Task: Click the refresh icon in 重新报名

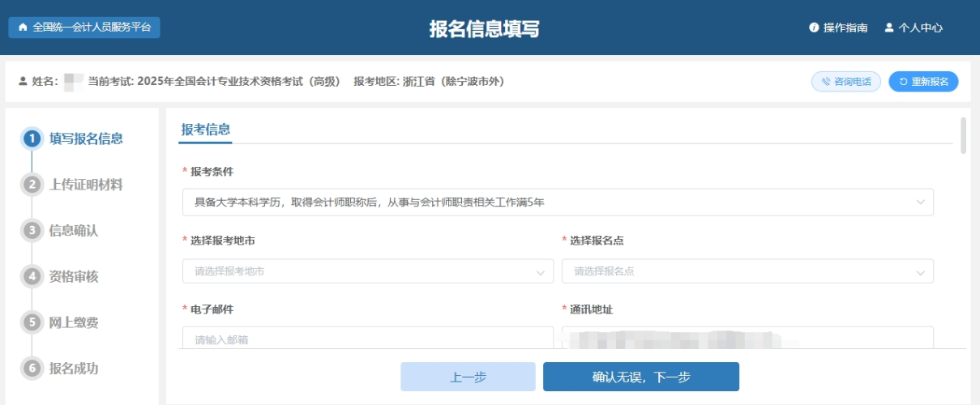Action: pos(903,82)
